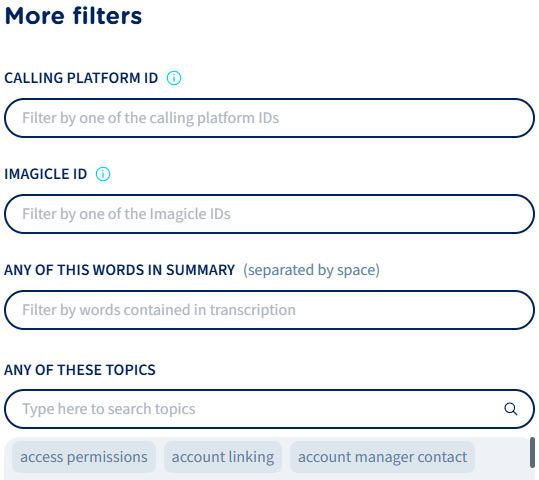The image size is (539, 480).
Task: Select the account linking topic chip
Action: (x=223, y=457)
